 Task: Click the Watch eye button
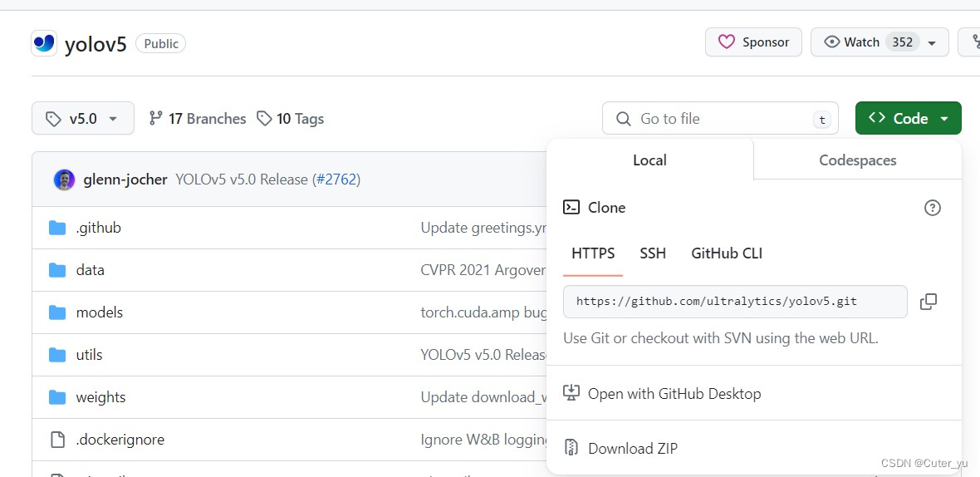click(x=880, y=42)
